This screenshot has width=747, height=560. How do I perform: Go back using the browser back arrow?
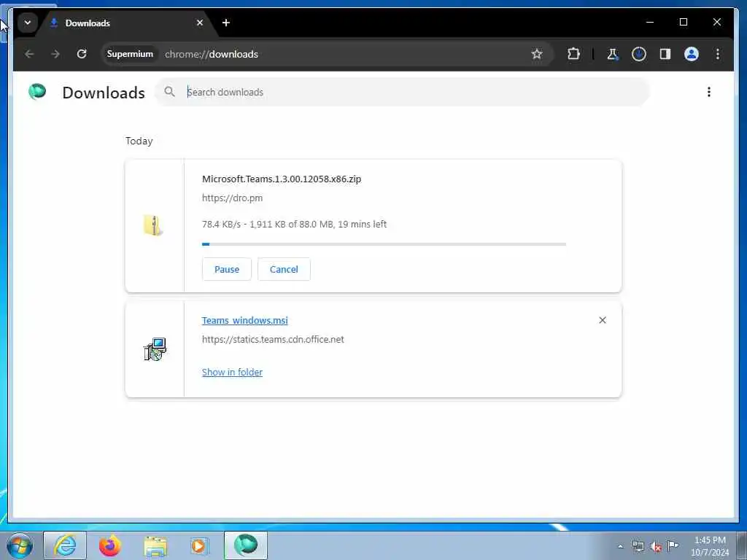point(29,54)
